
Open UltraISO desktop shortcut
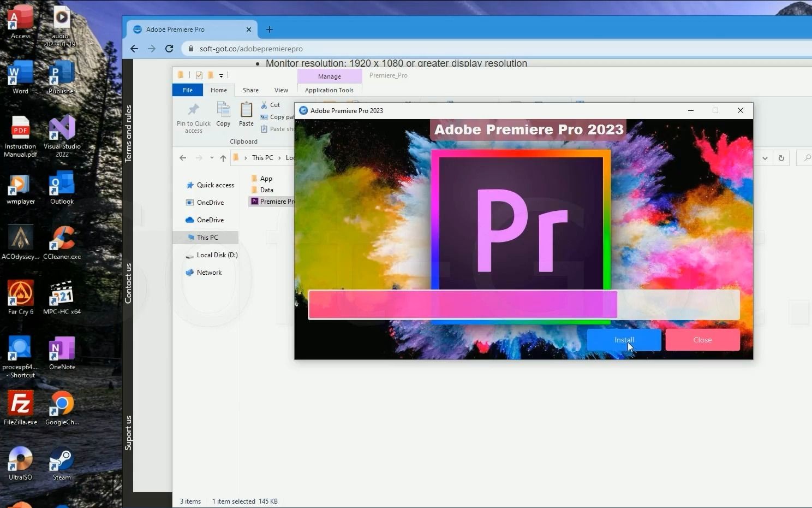point(21,463)
